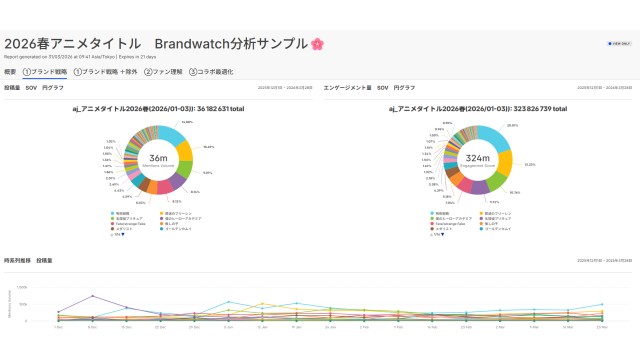The image size is (640, 360).
Task: Click pink slice of 36m donut
Action: pos(164,187)
